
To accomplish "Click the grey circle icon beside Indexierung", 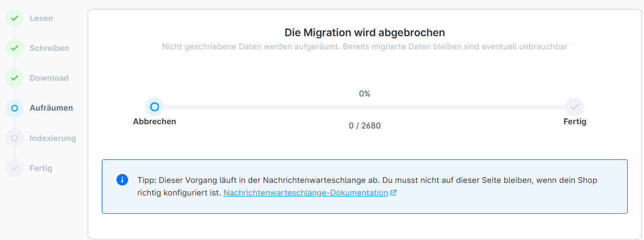I will [x=14, y=138].
